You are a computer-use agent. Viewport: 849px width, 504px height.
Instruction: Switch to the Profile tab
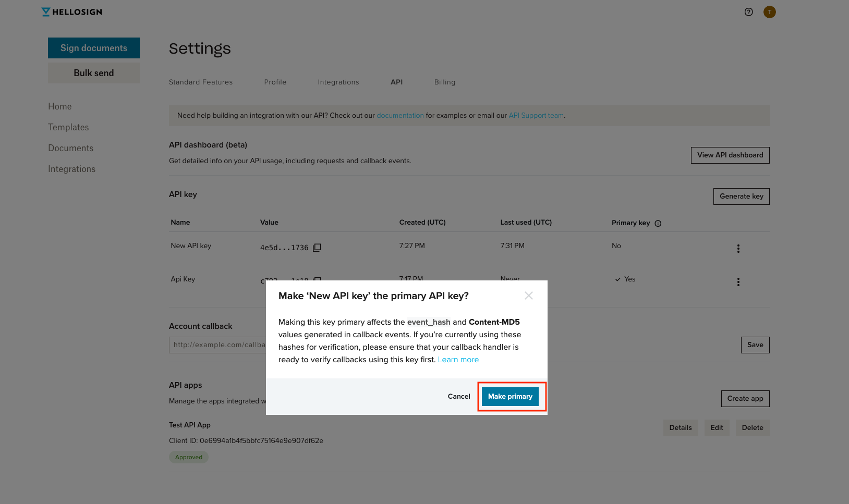(275, 82)
